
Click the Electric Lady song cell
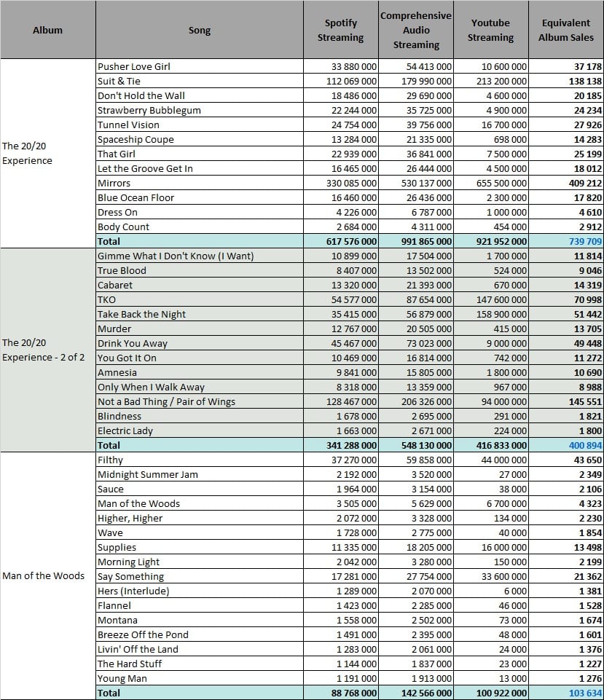pyautogui.click(x=200, y=430)
